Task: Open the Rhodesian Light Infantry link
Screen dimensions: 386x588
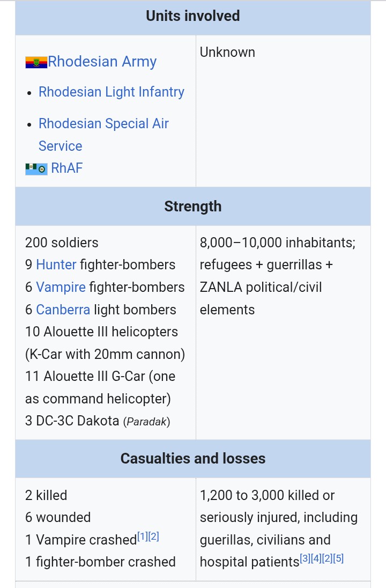Action: point(111,92)
